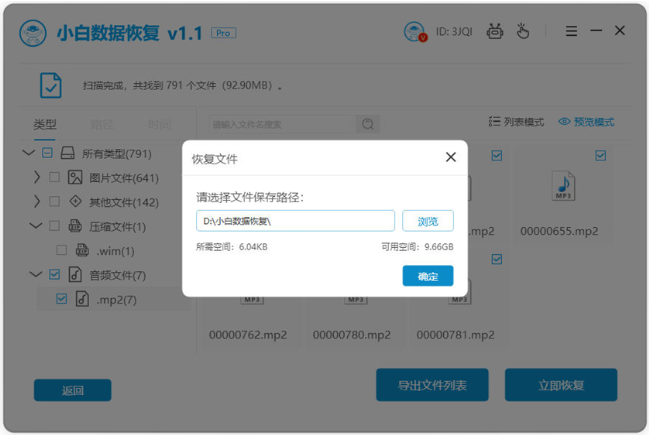Screen dimensions: 652x435
Task: Expand the 其他文件(142) tree node
Action: (x=37, y=202)
